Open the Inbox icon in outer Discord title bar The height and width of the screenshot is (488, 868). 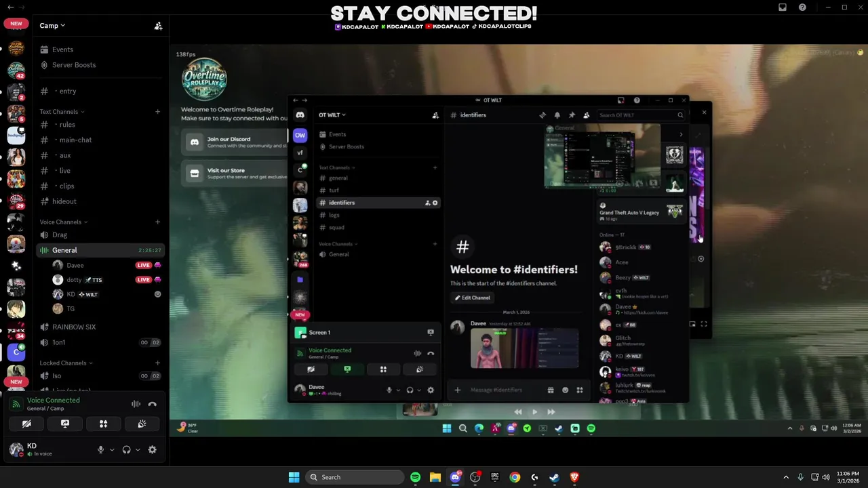[x=783, y=7]
